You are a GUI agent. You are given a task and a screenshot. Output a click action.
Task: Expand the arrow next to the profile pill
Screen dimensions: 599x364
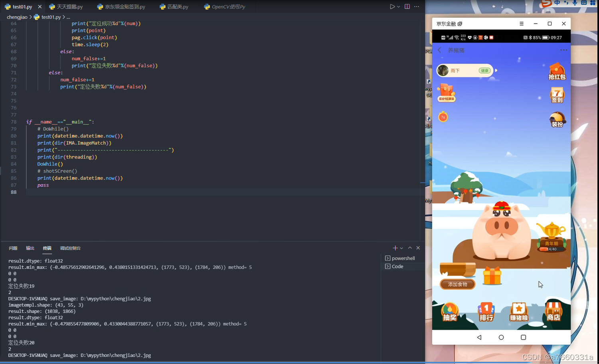pyautogui.click(x=496, y=71)
